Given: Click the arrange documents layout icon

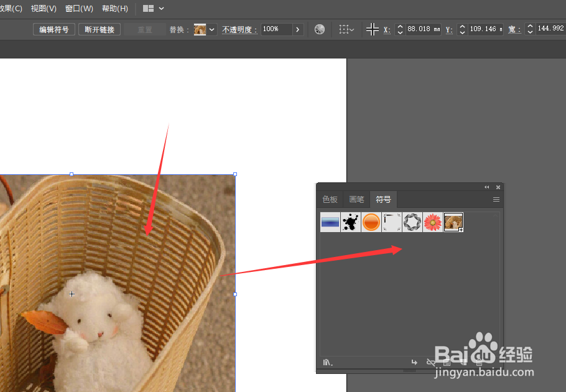Looking at the screenshot, I should 149,8.
